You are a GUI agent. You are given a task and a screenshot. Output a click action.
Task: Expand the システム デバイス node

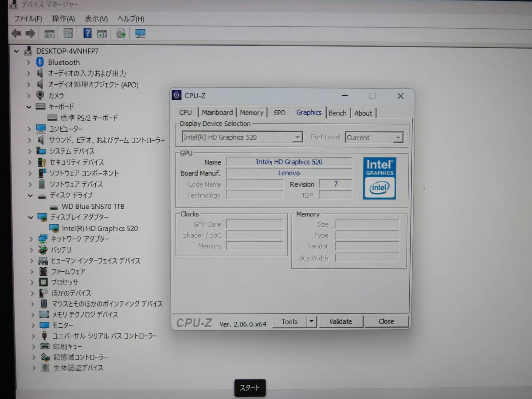[30, 151]
